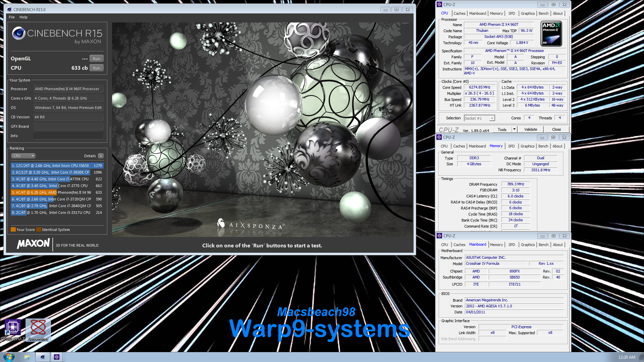Click the title bar icon of CPU-Z Mainboard window
Screen dimensions: 644x362
[x=439, y=236]
